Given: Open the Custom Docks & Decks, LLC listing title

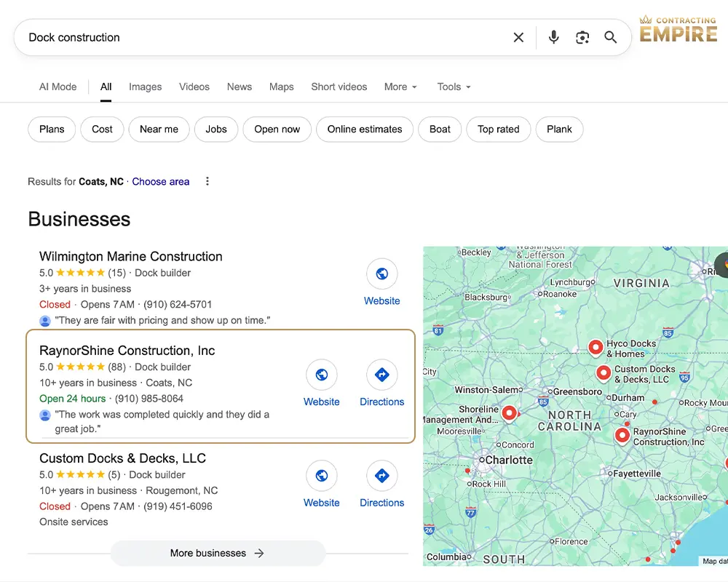Looking at the screenshot, I should point(122,458).
